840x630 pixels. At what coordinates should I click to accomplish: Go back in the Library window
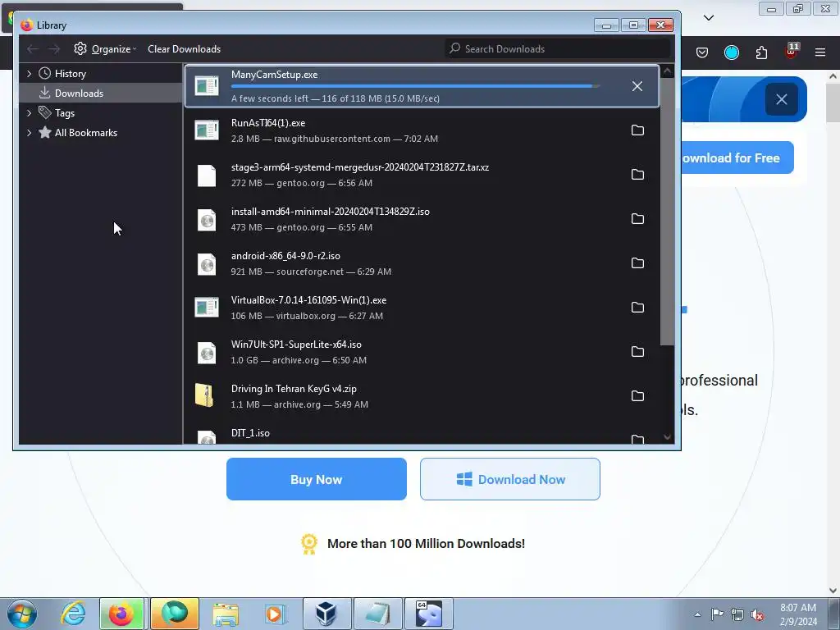click(x=33, y=48)
